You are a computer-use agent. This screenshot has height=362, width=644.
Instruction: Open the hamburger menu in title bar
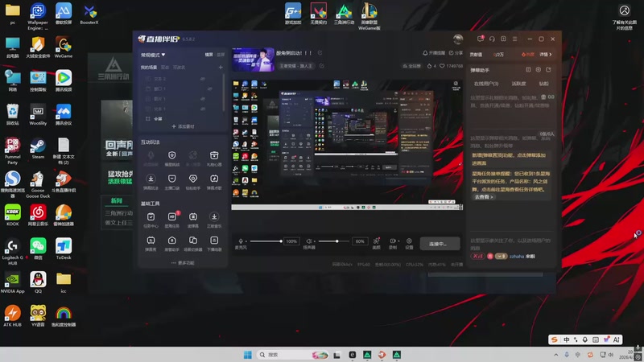click(514, 39)
